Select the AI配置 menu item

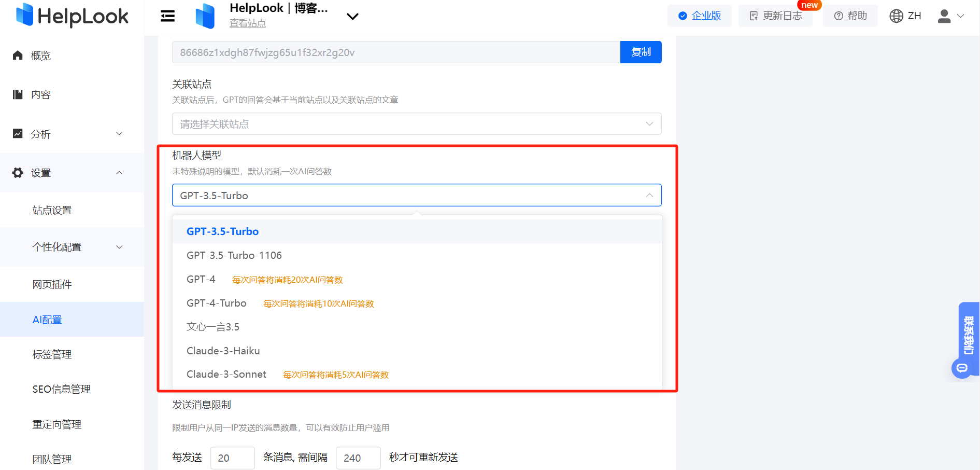[x=72, y=320]
